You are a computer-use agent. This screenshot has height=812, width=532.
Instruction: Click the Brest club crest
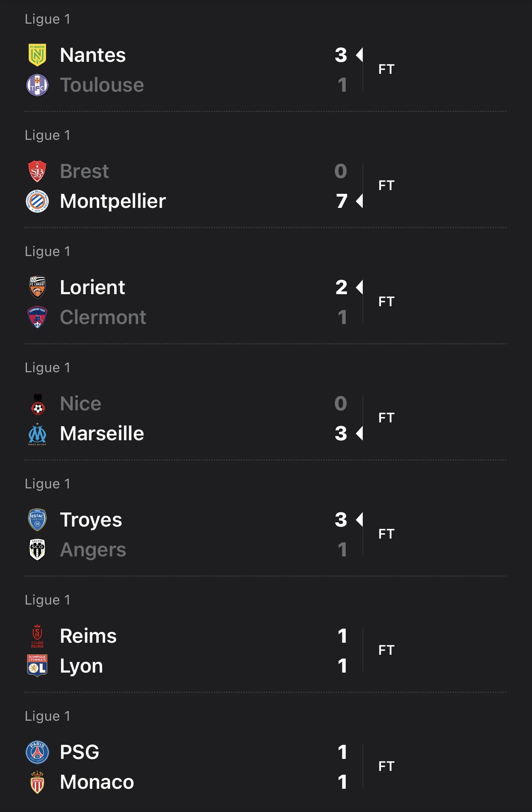37,171
